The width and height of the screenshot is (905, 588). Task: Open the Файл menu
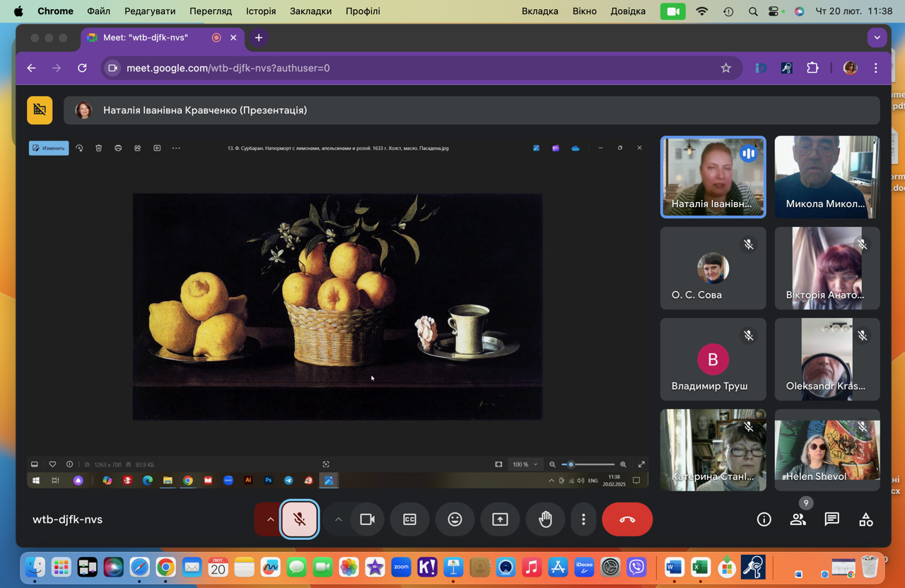pyautogui.click(x=98, y=11)
